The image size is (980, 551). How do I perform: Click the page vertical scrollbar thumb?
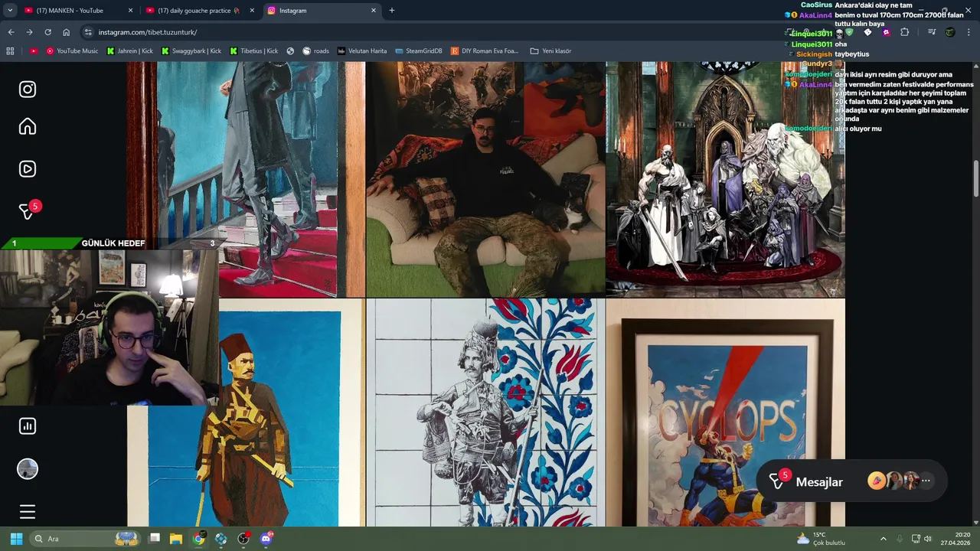click(x=975, y=179)
